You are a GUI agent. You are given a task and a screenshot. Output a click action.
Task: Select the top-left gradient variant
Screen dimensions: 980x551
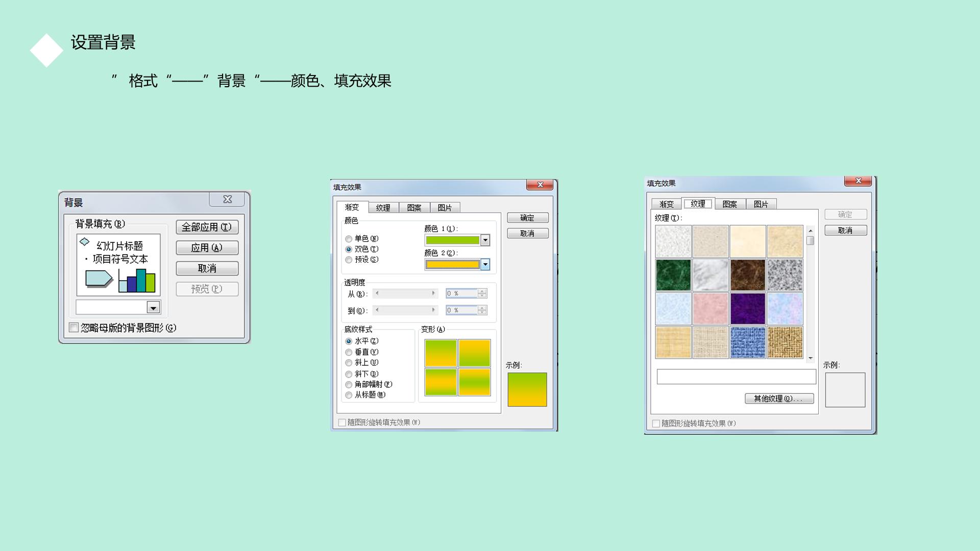[441, 353]
